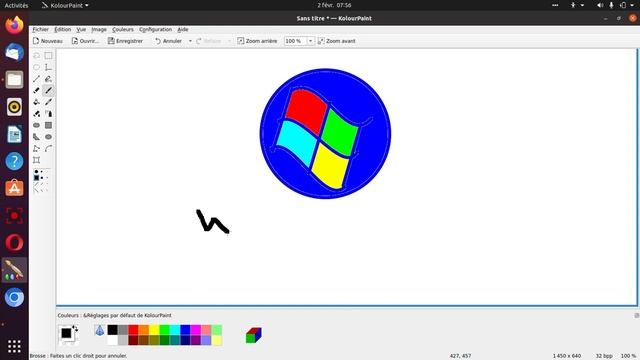Viewport: 640px width, 360px height.
Task: Select the Flood Fill tool
Action: (x=37, y=102)
